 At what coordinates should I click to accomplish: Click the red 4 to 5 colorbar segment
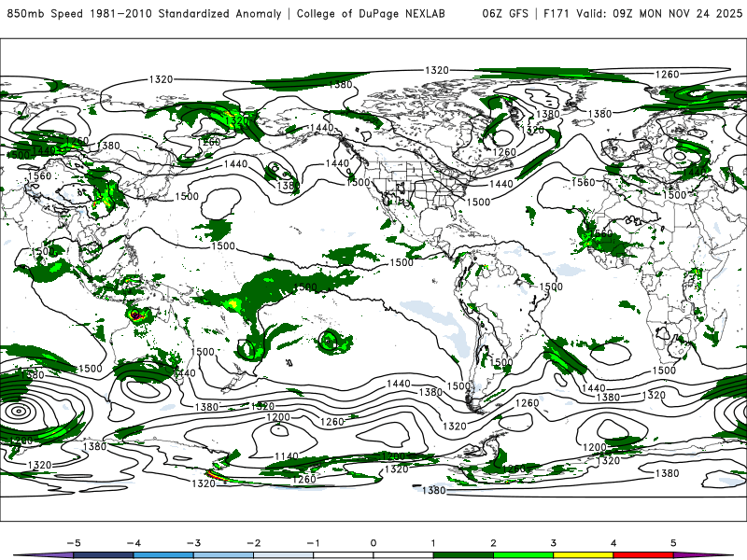(x=643, y=555)
